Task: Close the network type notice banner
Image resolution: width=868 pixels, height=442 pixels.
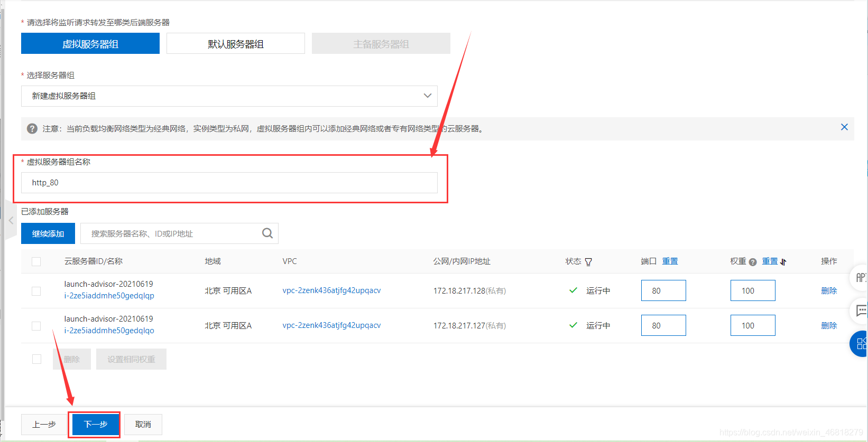Action: coord(844,127)
